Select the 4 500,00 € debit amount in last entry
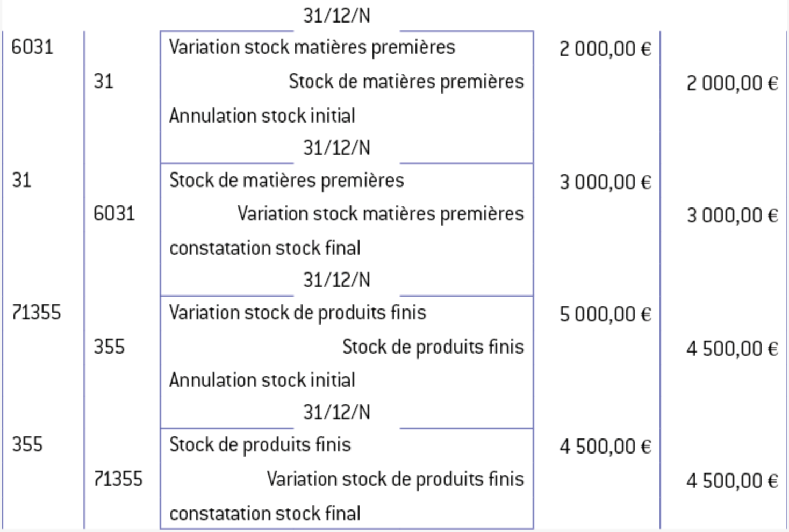 pos(605,447)
